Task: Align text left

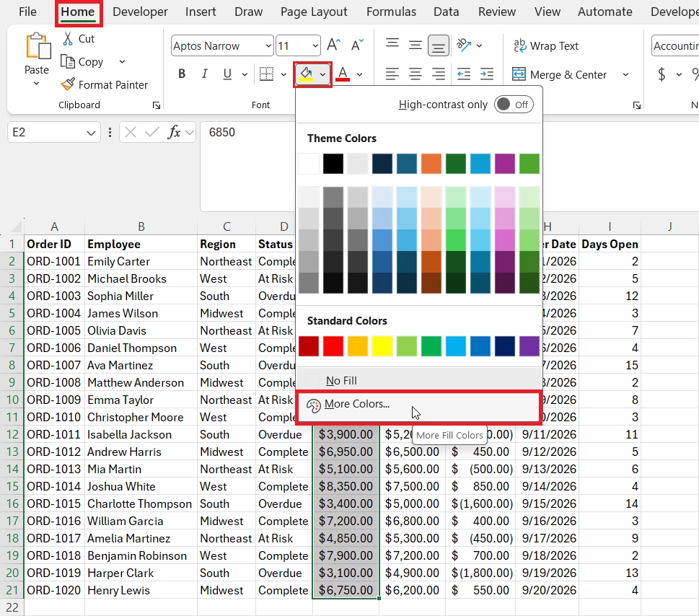Action: 392,74
